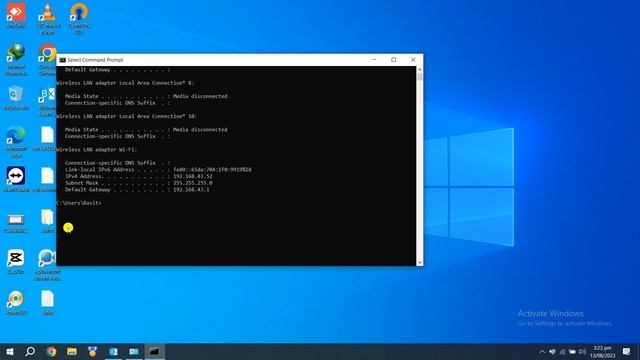Open Google Chrome from the taskbar
The image size is (640, 360).
(51, 351)
